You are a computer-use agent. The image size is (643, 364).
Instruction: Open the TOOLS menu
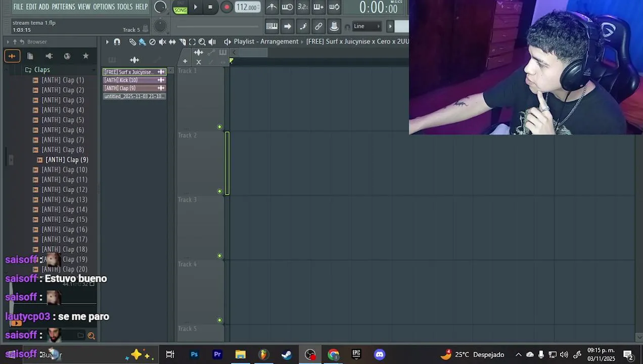coord(125,7)
